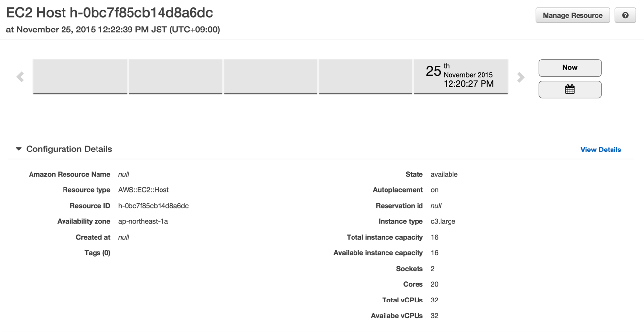
Task: Expand the Tags (0) entry
Action: point(97,252)
